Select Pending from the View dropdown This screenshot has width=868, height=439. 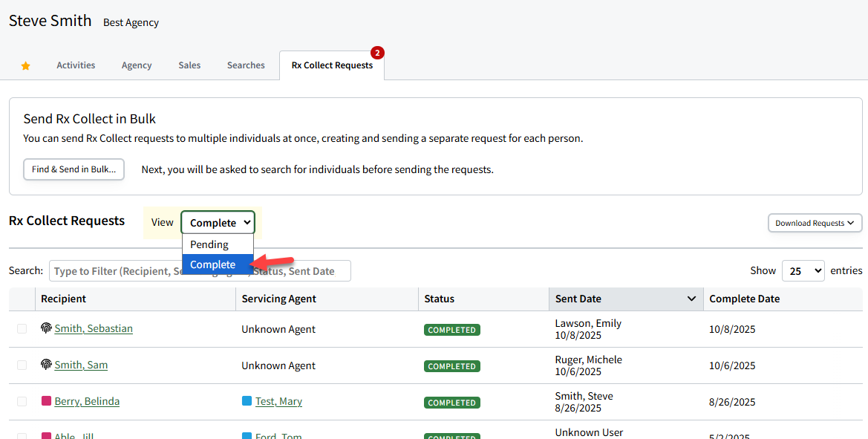(x=209, y=244)
